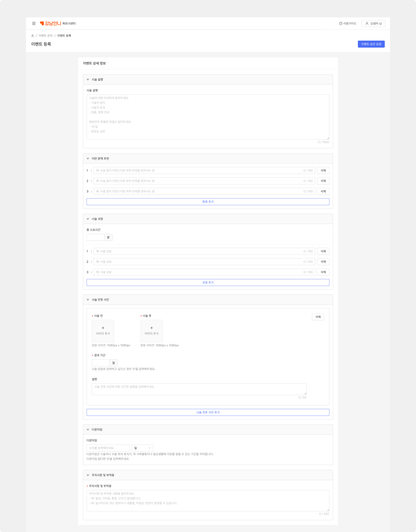Image resolution: width=416 pixels, height=532 pixels.
Task: Click 과정 추가 button
Action: point(208,282)
